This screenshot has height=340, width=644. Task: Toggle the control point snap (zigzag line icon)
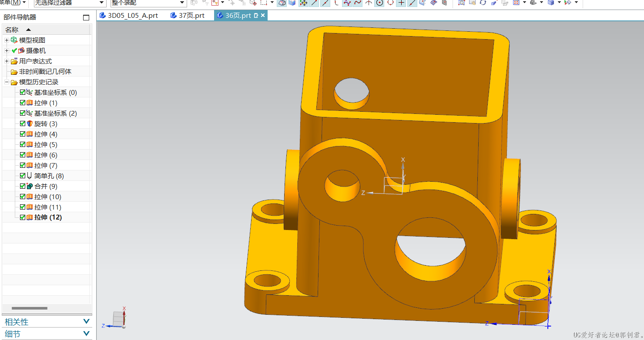(347, 2)
